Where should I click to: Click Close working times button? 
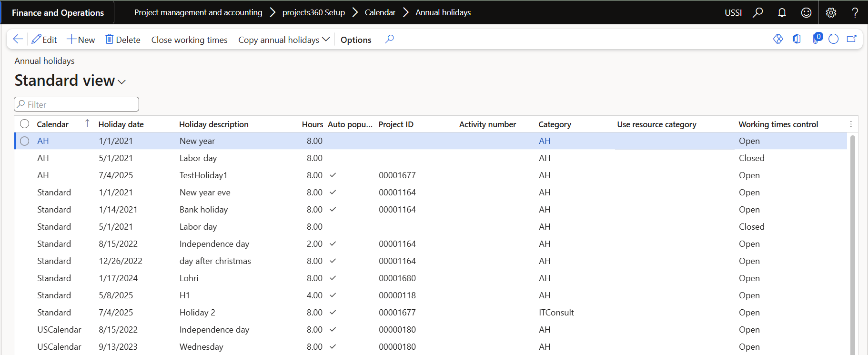click(x=189, y=40)
